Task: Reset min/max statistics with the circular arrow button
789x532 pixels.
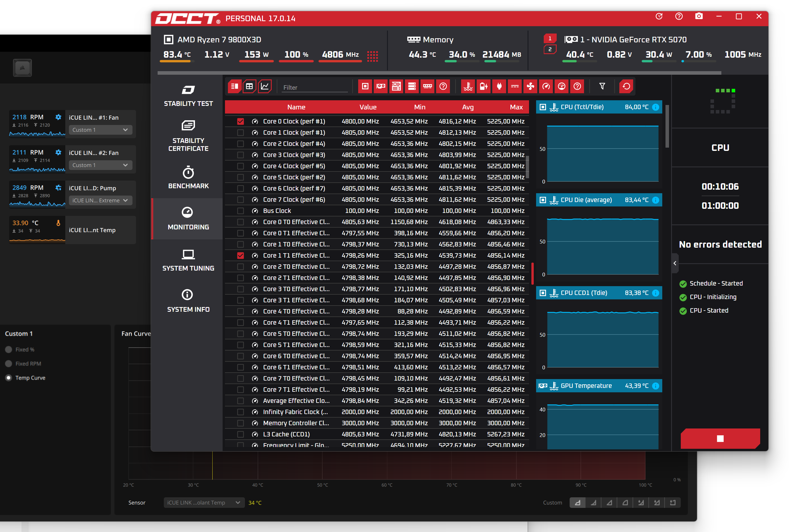Action: tap(626, 86)
